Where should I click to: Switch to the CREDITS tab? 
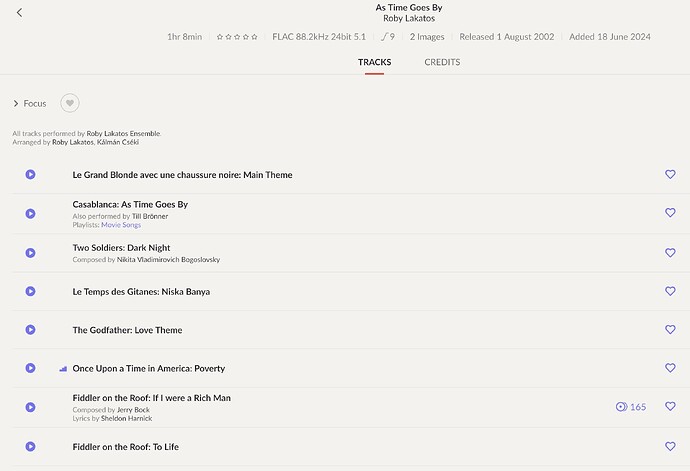coord(442,62)
